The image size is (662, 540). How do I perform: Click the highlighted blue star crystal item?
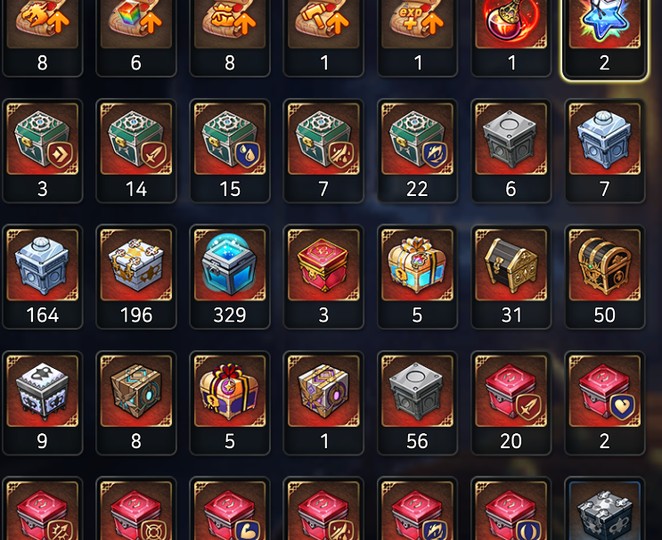(605, 38)
